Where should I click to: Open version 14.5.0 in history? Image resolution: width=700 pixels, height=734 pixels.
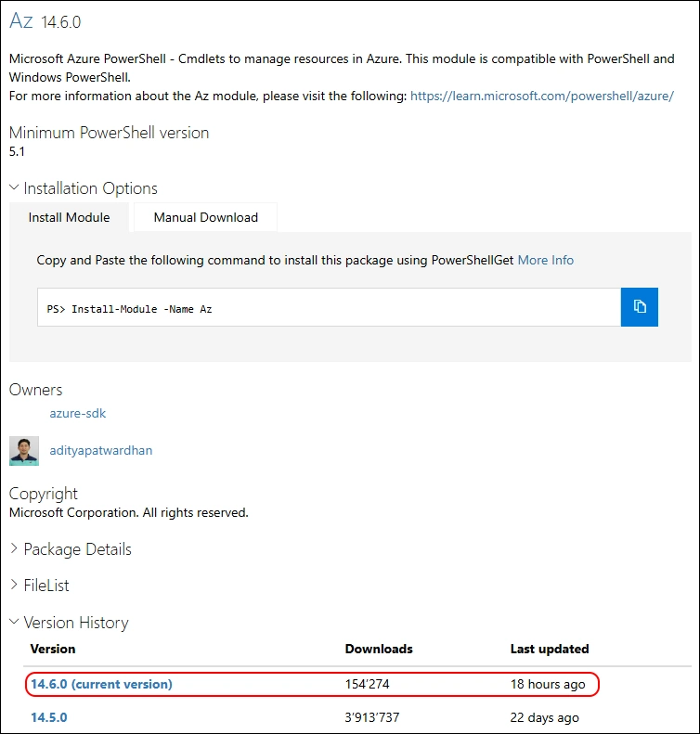click(x=49, y=717)
